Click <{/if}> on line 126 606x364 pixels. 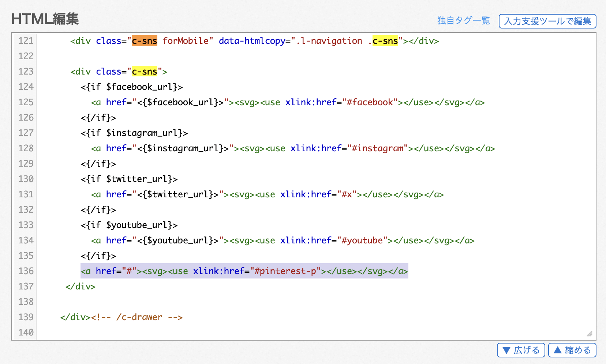tap(98, 118)
